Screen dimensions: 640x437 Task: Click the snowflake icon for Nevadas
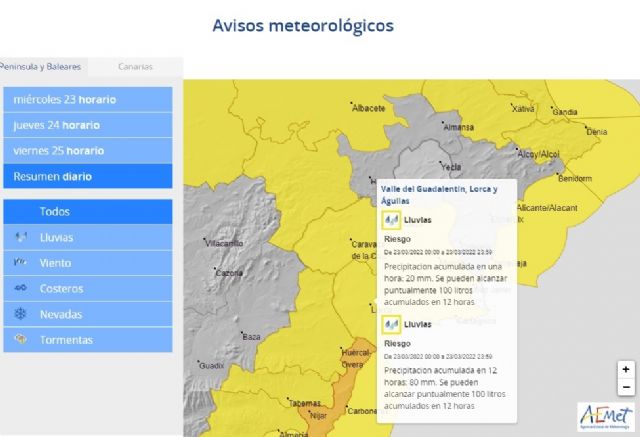click(x=21, y=314)
